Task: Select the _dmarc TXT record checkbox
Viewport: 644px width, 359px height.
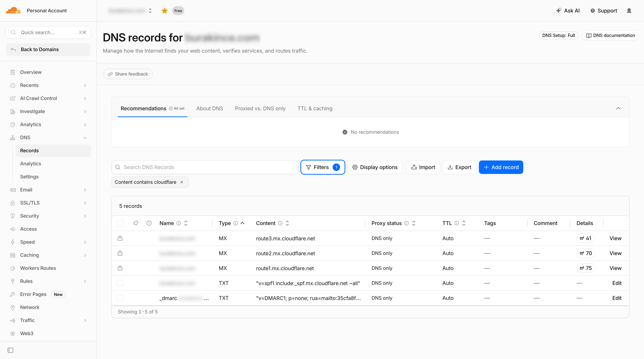Action: (x=120, y=298)
